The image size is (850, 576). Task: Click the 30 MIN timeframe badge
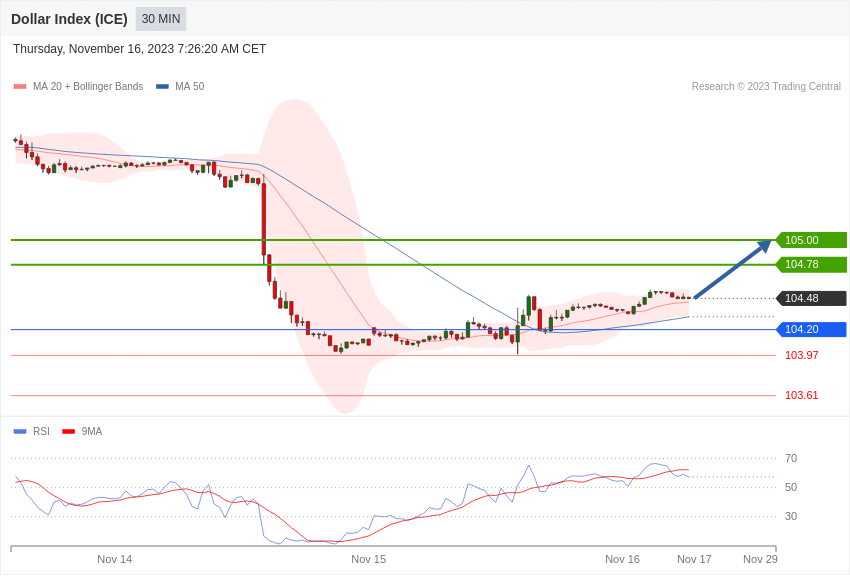(160, 19)
